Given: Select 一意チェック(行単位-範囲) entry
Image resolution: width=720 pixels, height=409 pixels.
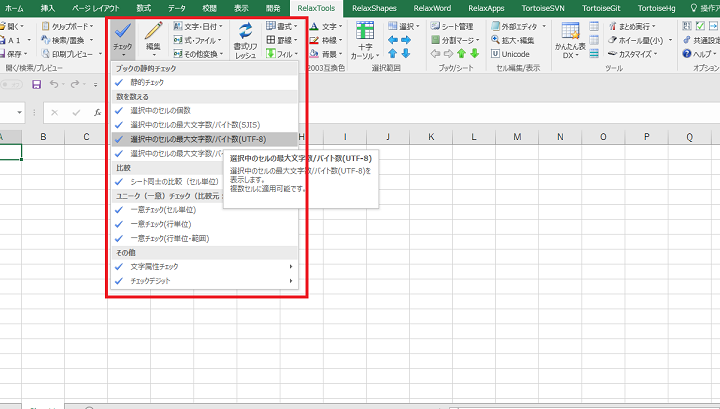Looking at the screenshot, I should (x=204, y=238).
